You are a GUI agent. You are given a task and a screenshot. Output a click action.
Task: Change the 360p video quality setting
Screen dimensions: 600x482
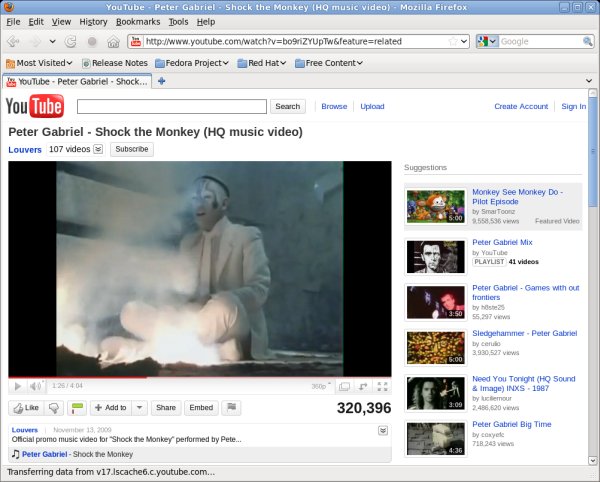pyautogui.click(x=321, y=386)
